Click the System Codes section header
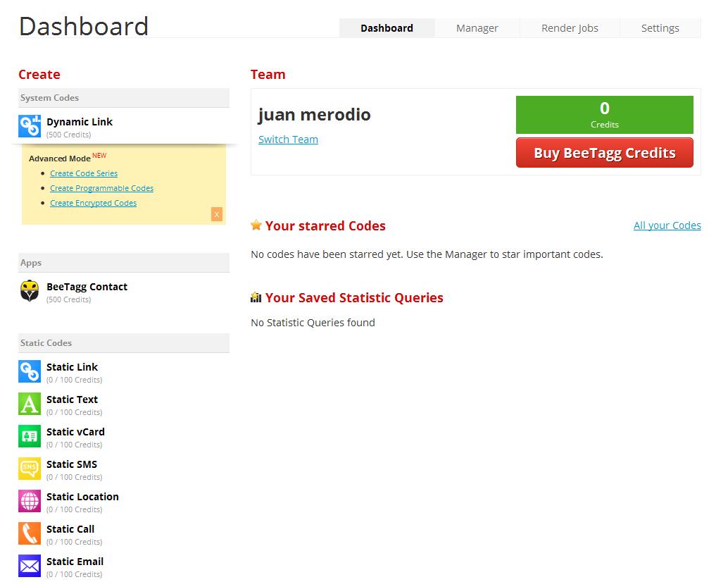 [124, 98]
